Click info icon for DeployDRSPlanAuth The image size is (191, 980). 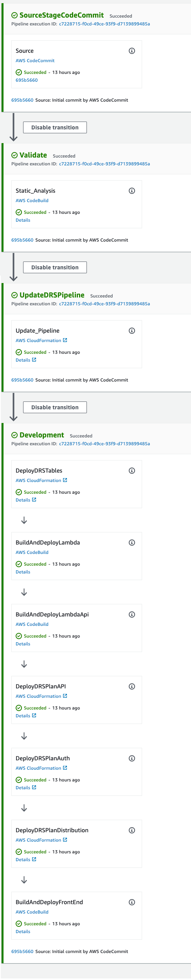pos(132,758)
